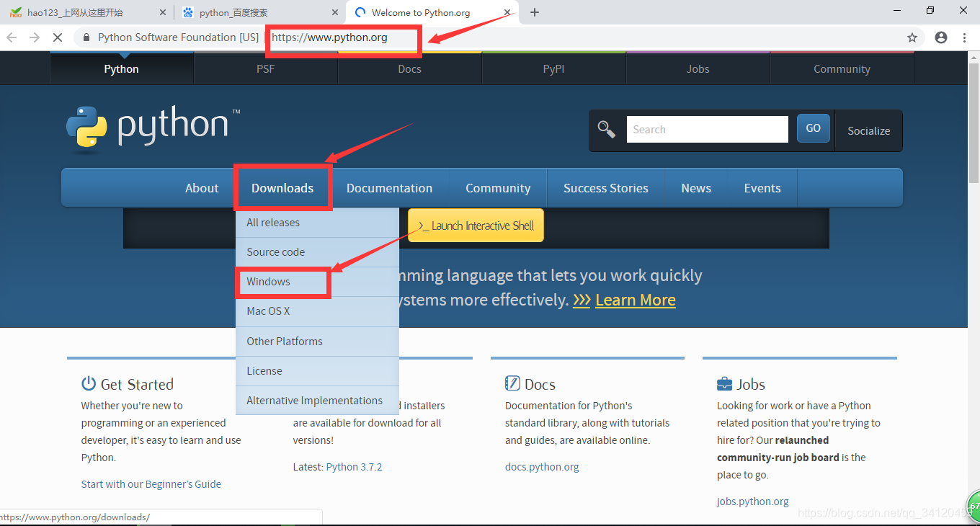This screenshot has height=526, width=980.
Task: Open the Success Stories menu
Action: pyautogui.click(x=606, y=188)
